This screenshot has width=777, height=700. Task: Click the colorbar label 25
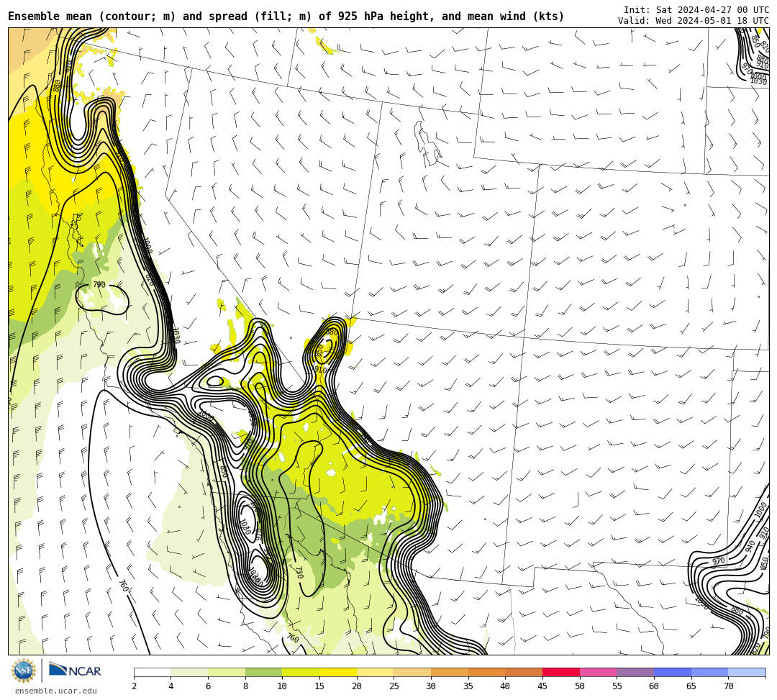point(394,686)
